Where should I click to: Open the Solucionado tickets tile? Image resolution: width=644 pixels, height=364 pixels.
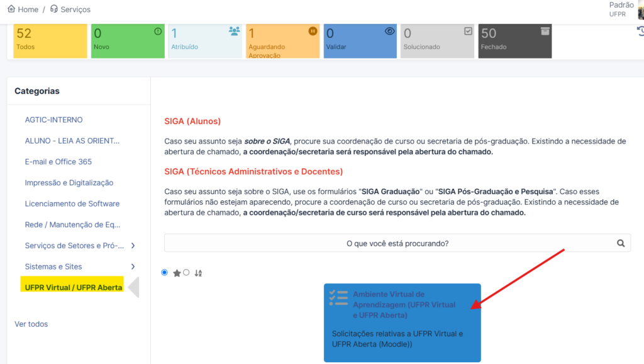pyautogui.click(x=438, y=41)
